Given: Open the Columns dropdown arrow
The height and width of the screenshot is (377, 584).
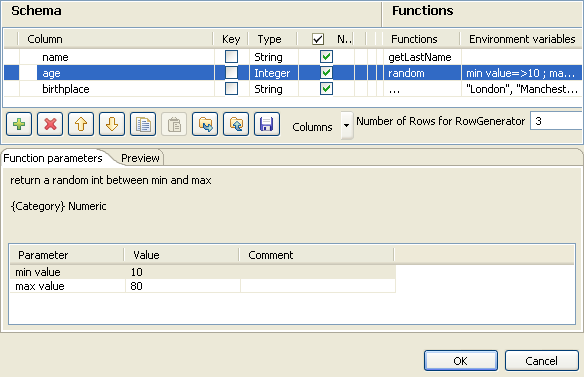Looking at the screenshot, I should pyautogui.click(x=346, y=126).
